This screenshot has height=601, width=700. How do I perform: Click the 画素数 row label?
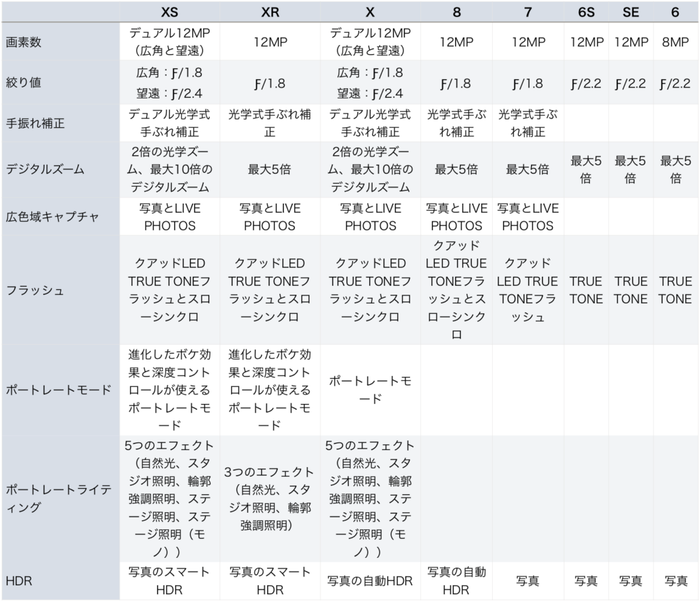[61, 42]
